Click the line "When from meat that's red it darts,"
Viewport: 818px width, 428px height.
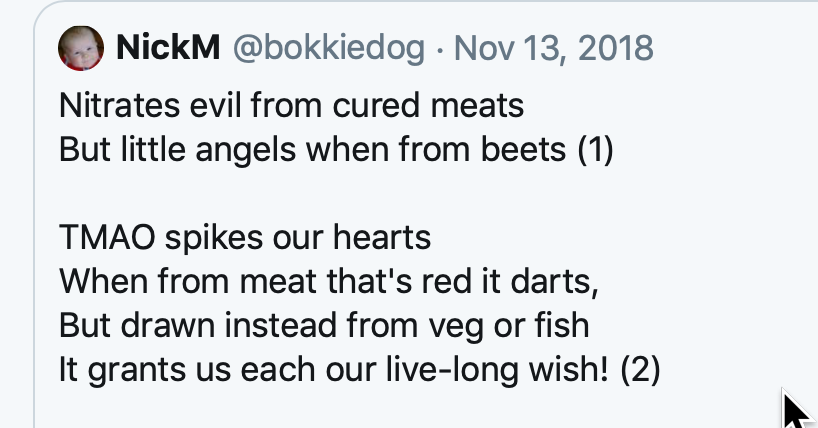point(329,282)
